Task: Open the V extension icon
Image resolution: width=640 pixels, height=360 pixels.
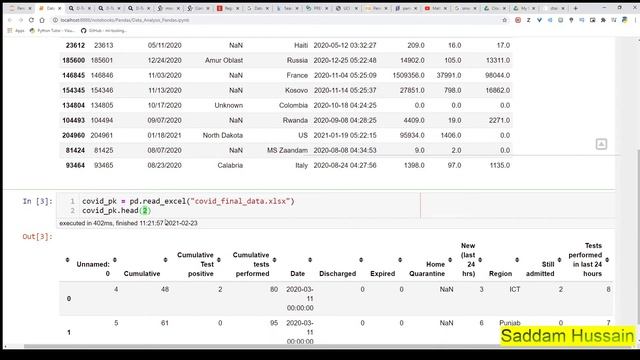Action: pos(539,20)
